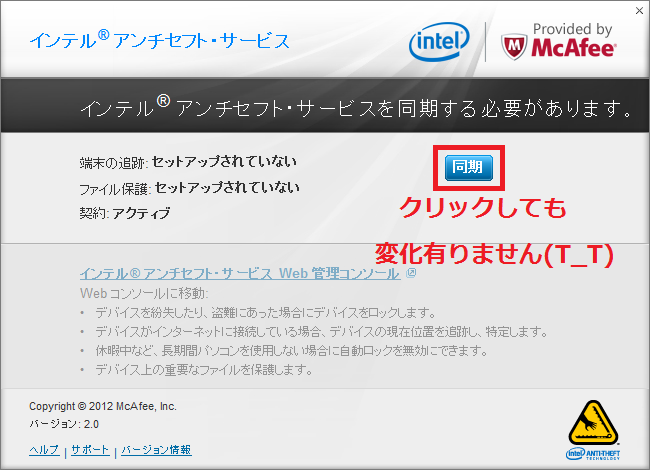The width and height of the screenshot is (650, 470).
Task: Select ファイル保護 status text
Action: click(189, 188)
